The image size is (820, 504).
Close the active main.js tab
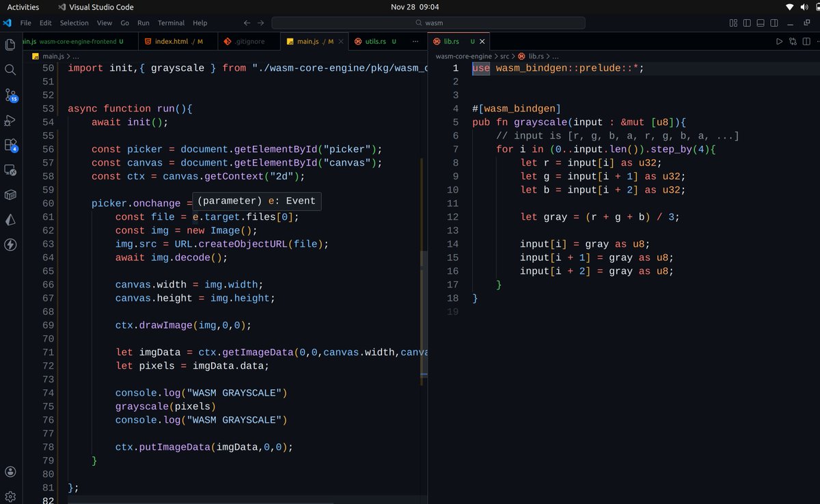coord(341,42)
